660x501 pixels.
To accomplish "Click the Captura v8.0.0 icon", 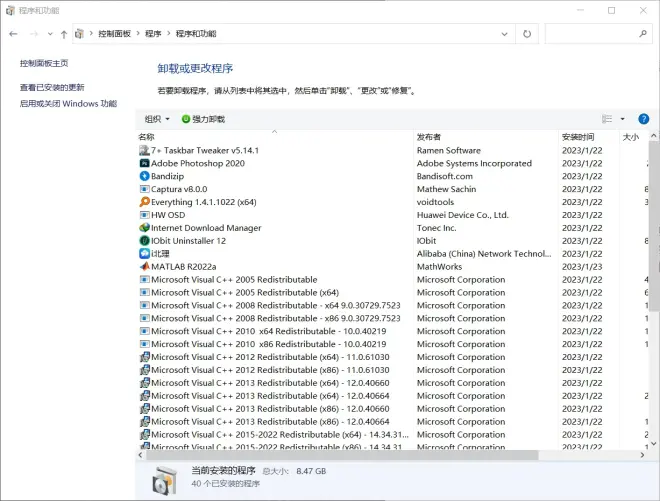I will [144, 189].
